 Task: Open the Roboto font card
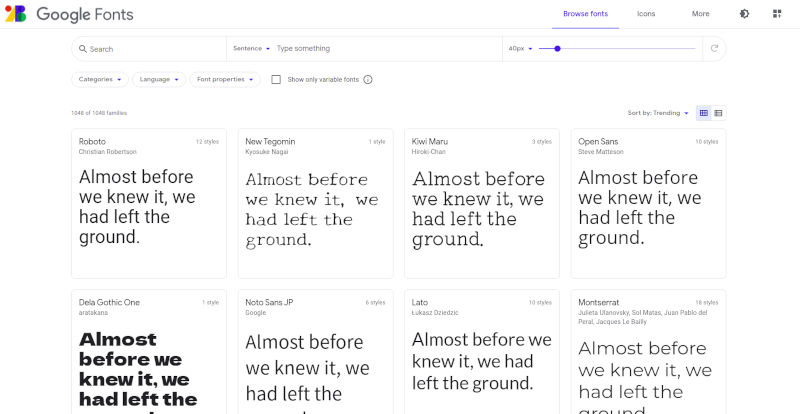149,203
